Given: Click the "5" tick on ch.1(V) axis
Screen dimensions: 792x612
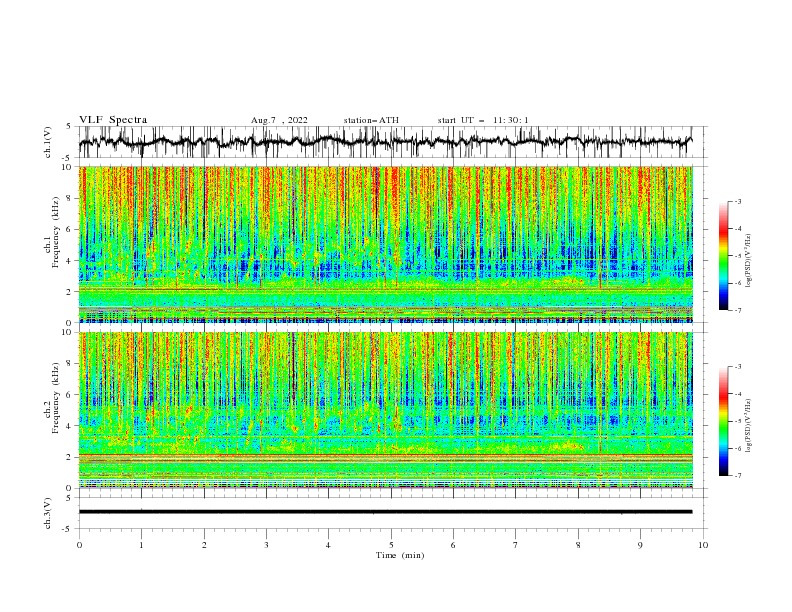Looking at the screenshot, I should pyautogui.click(x=69, y=126).
